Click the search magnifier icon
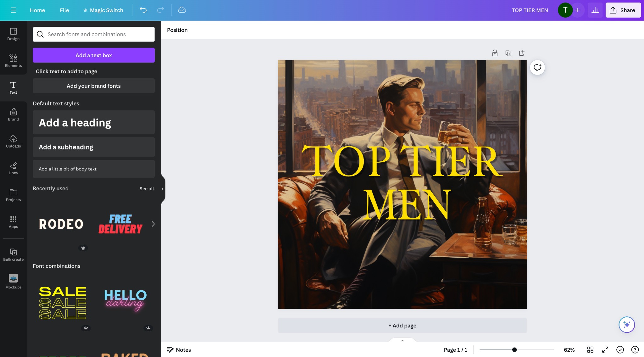This screenshot has width=644, height=357. click(40, 34)
